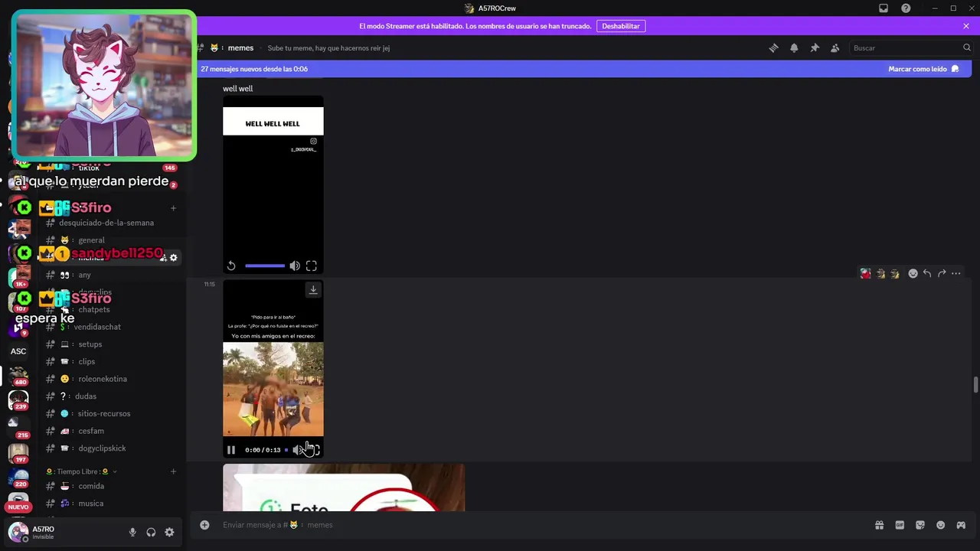Click the chat scrollbar thumb
The height and width of the screenshot is (551, 980).
tap(975, 384)
